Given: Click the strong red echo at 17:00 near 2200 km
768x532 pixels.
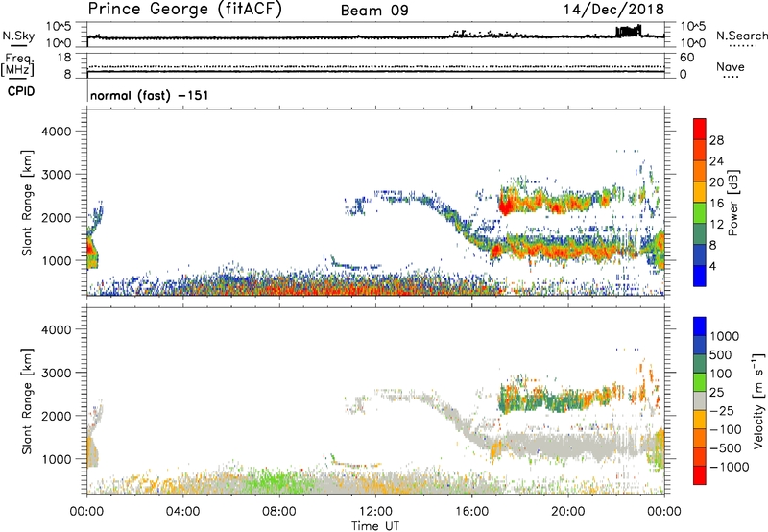Looking at the screenshot, I should pyautogui.click(x=506, y=204).
